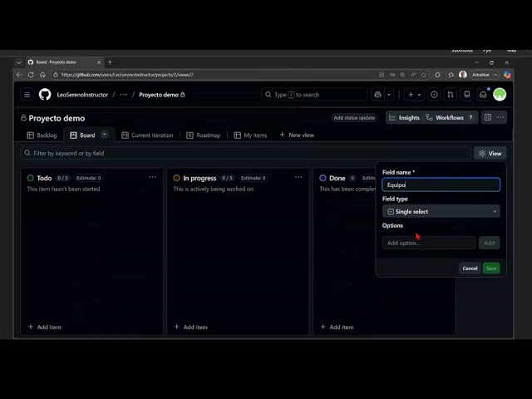Image resolution: width=532 pixels, height=399 pixels.
Task: Open the notifications inbox icon
Action: coord(483,95)
